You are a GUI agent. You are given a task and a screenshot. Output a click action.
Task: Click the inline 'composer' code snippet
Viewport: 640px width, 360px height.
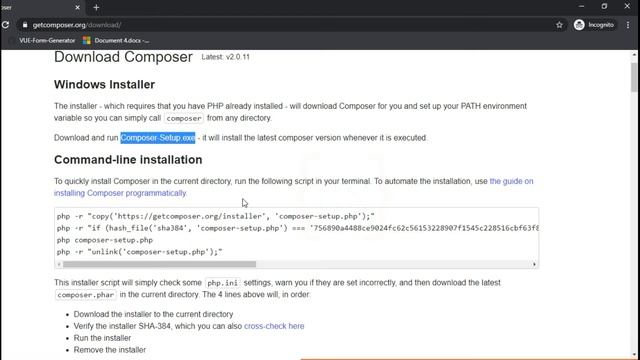click(184, 118)
